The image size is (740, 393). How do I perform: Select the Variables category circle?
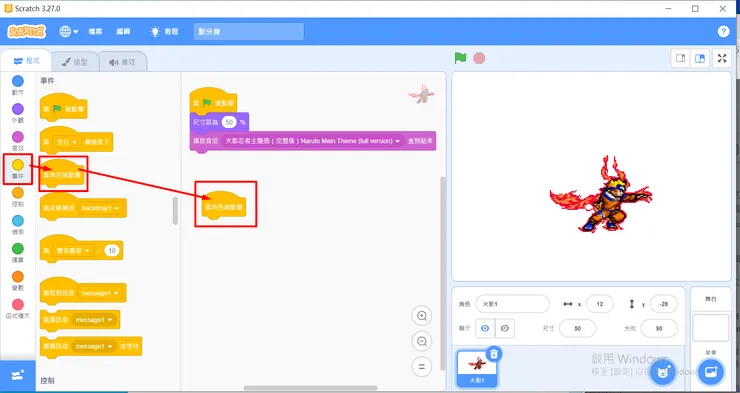[x=17, y=276]
